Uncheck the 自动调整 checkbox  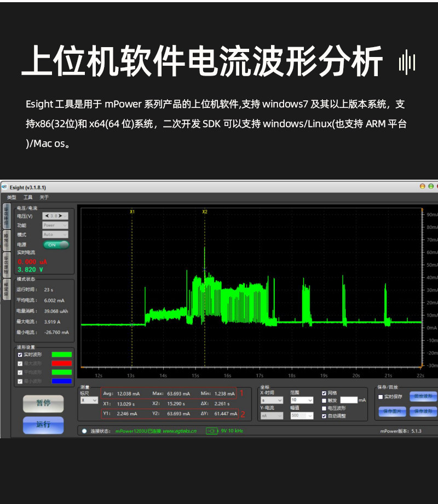pos(324,416)
